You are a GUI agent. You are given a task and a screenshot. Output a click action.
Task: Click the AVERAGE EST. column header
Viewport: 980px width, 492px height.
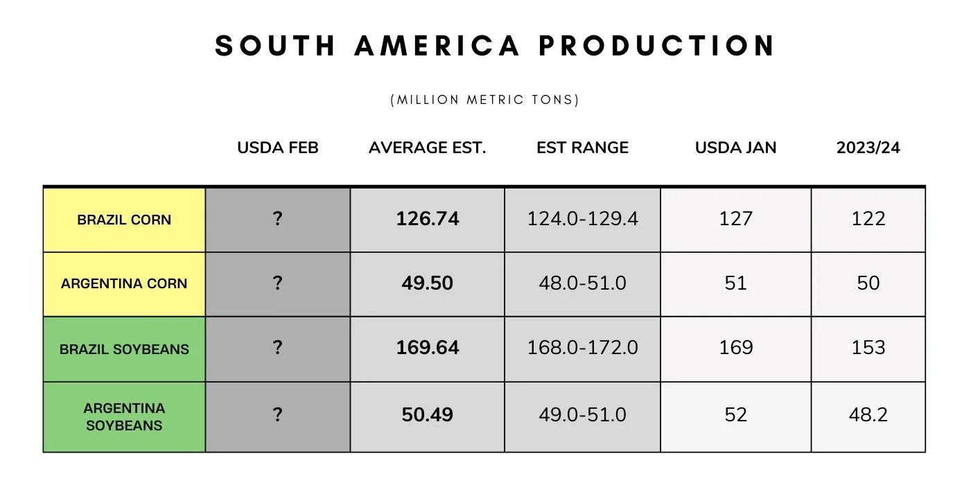click(x=428, y=148)
